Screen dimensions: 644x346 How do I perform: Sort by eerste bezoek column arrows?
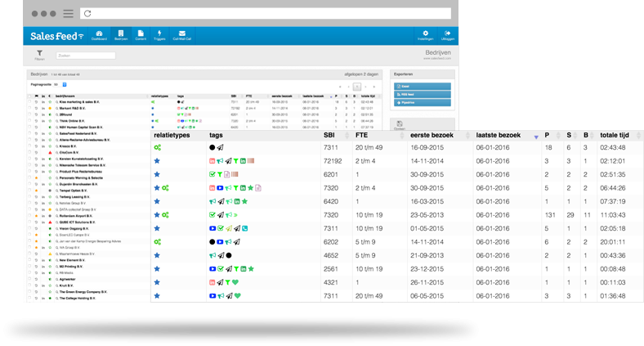click(467, 136)
